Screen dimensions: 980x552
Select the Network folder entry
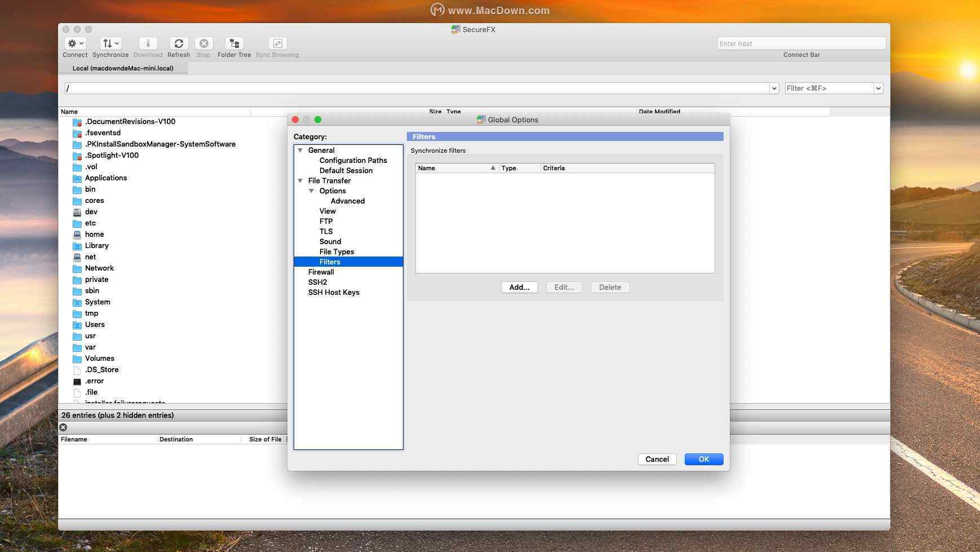pyautogui.click(x=99, y=268)
